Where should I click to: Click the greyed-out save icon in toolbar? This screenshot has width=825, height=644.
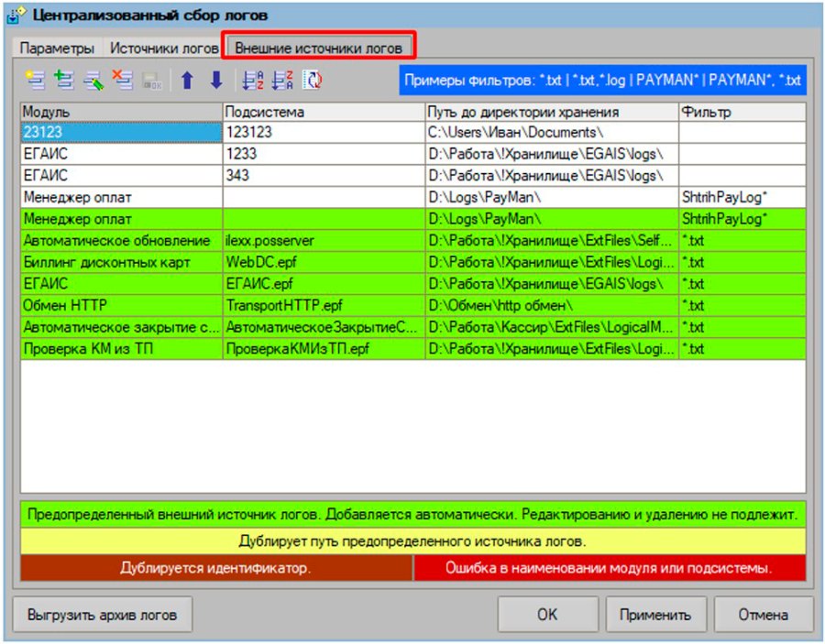[x=152, y=81]
